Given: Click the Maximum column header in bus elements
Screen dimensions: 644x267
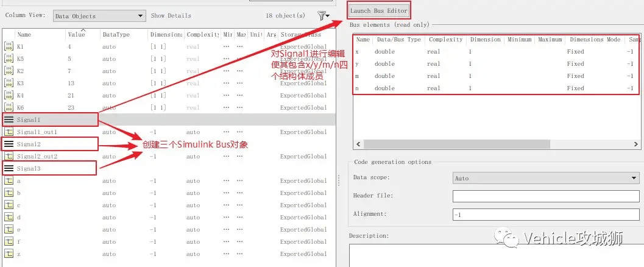Looking at the screenshot, I should pyautogui.click(x=550, y=40).
